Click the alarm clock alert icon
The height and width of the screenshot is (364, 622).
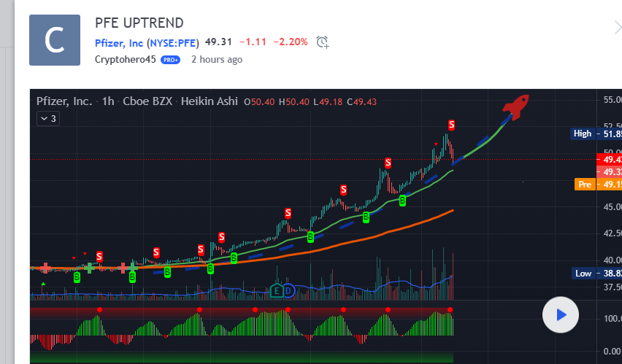tap(323, 42)
